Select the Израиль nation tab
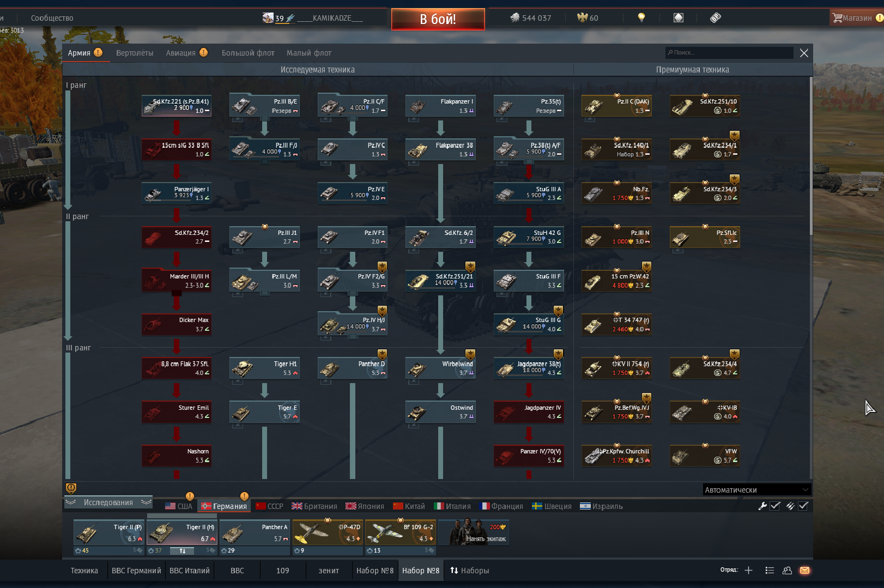This screenshot has width=884, height=588. (x=601, y=506)
